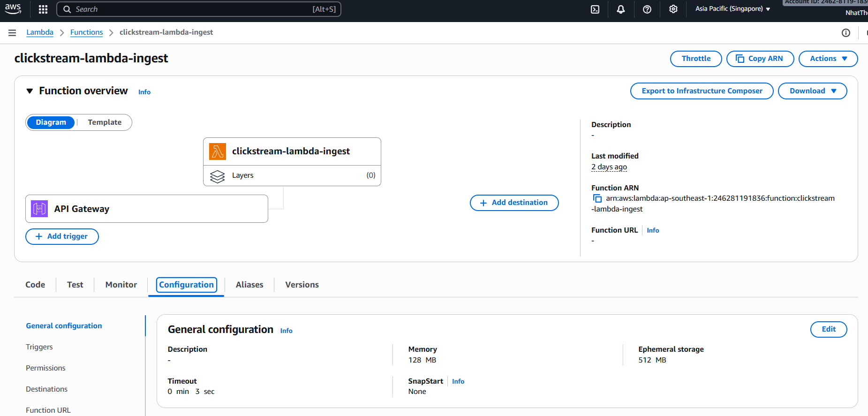Screen dimensions: 868x416
Task: Click the Add trigger button
Action: [x=62, y=236]
